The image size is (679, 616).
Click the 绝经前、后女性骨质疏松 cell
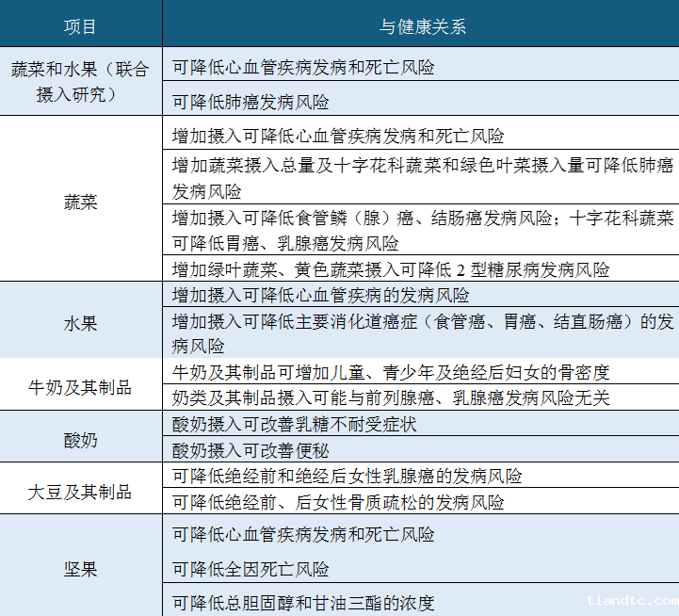[x=338, y=502]
